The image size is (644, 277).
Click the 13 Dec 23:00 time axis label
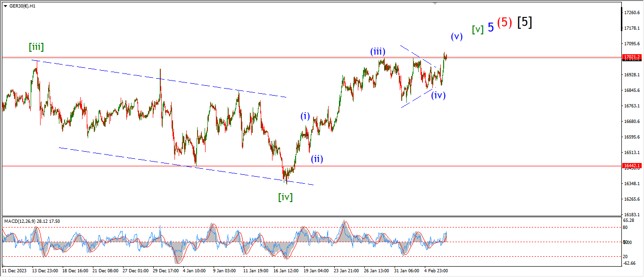[x=45, y=271]
